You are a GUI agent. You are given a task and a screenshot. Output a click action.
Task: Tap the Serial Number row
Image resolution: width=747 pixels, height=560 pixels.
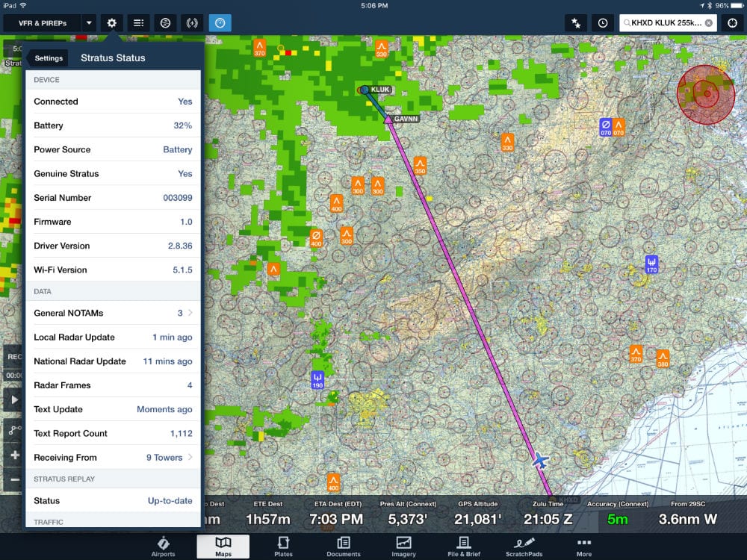(x=113, y=198)
